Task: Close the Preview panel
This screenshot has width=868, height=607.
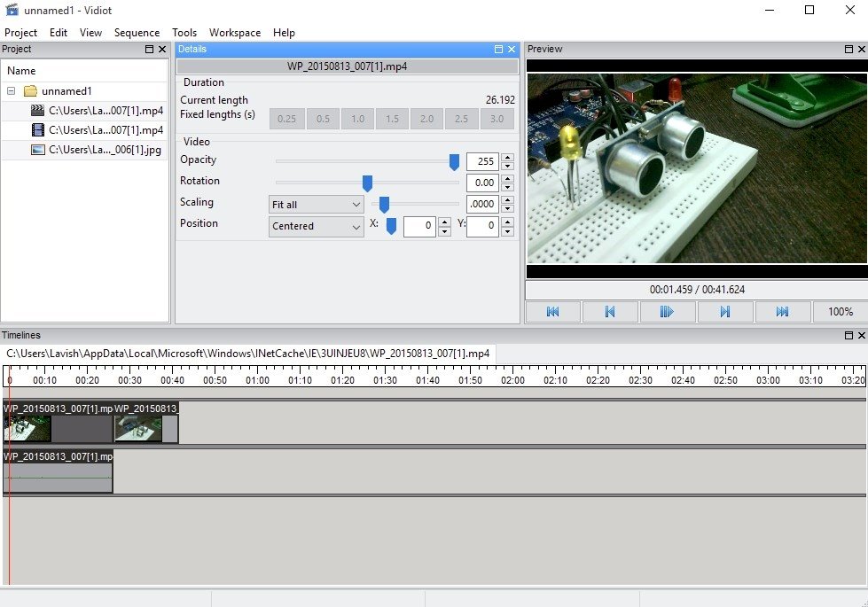Action: tap(862, 50)
